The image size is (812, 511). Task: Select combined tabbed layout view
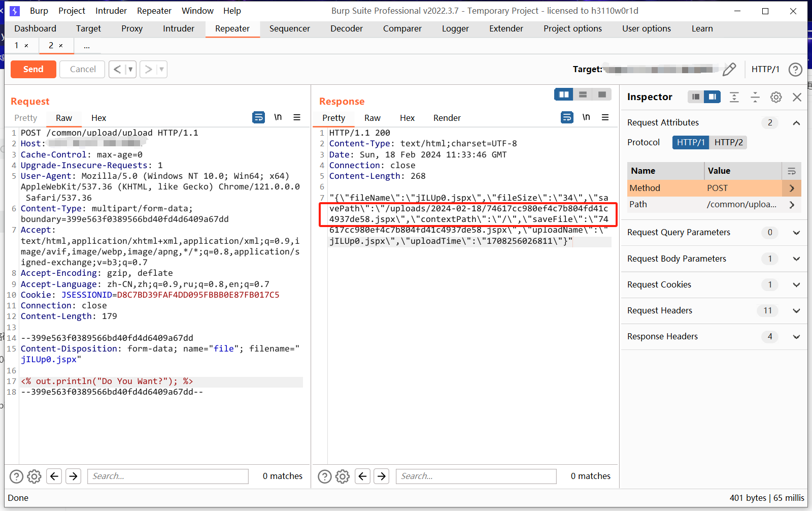602,94
